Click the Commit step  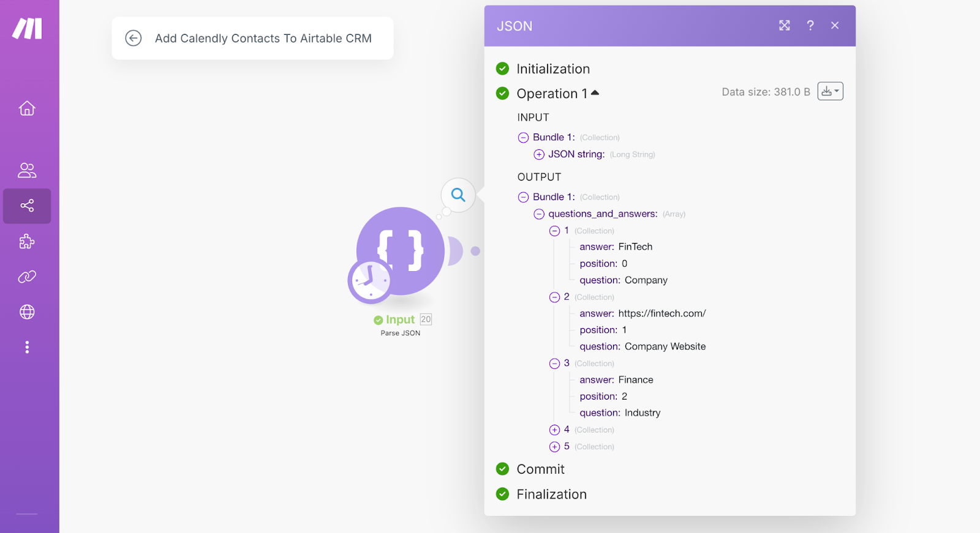(540, 469)
